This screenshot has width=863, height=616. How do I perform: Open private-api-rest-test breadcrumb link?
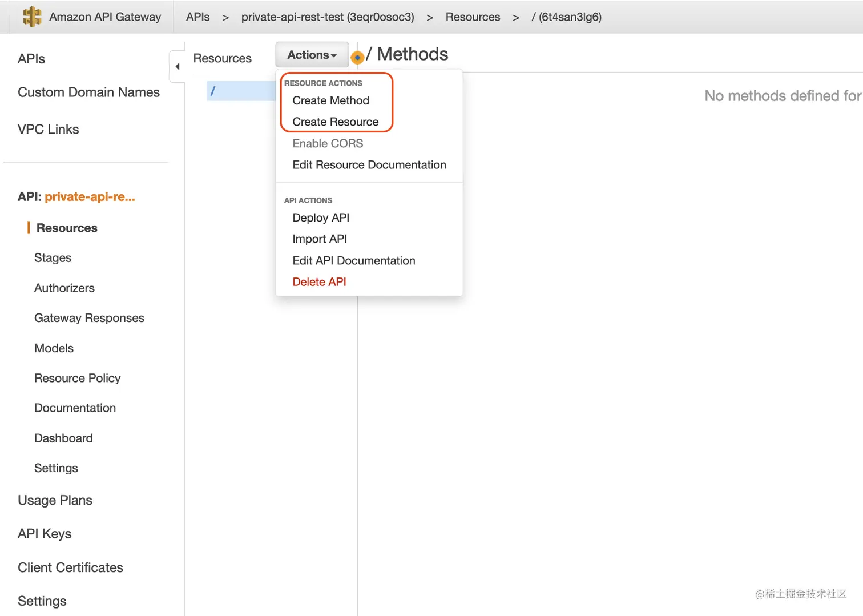coord(328,17)
